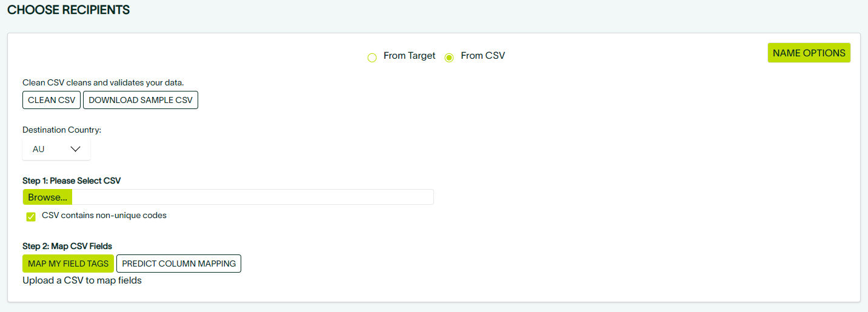Click the 'Upload a CSV to map fields' message
Viewport: 868px width, 312px height.
click(82, 280)
